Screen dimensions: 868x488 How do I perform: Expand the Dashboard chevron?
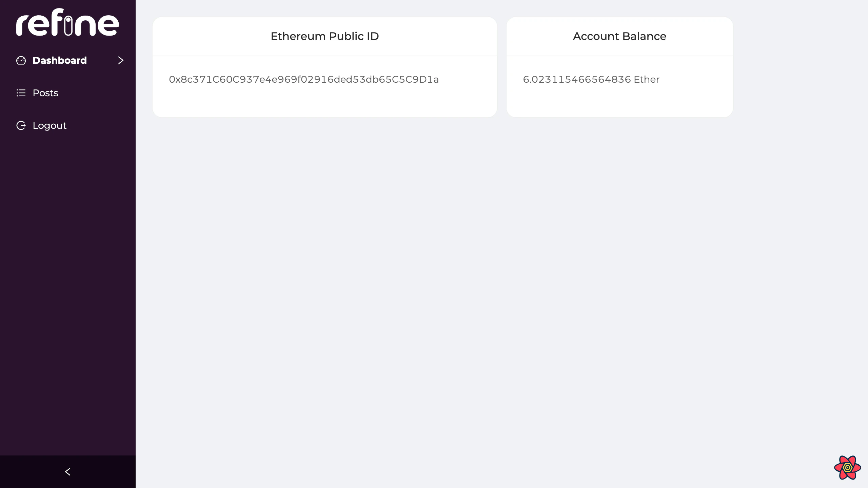pos(121,60)
